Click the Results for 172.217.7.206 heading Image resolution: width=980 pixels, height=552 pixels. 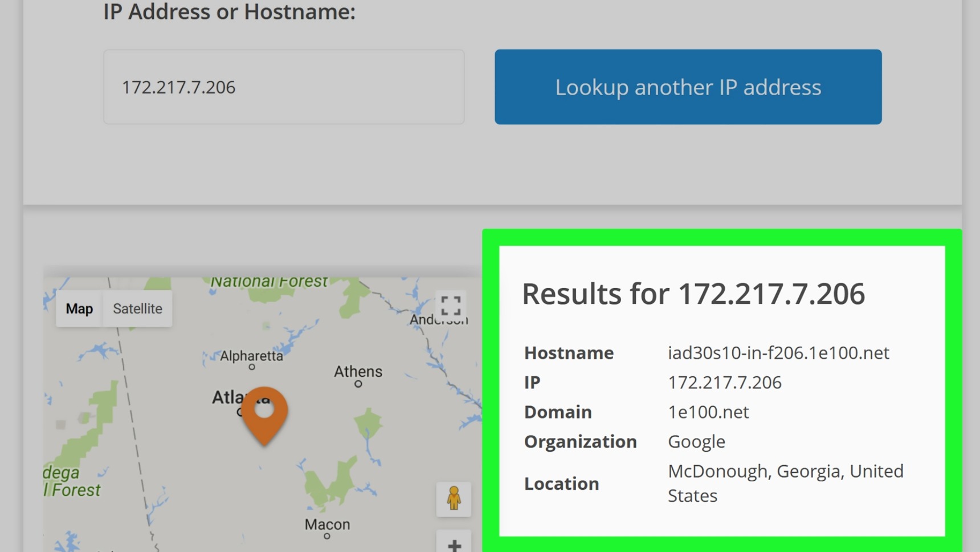(x=693, y=294)
